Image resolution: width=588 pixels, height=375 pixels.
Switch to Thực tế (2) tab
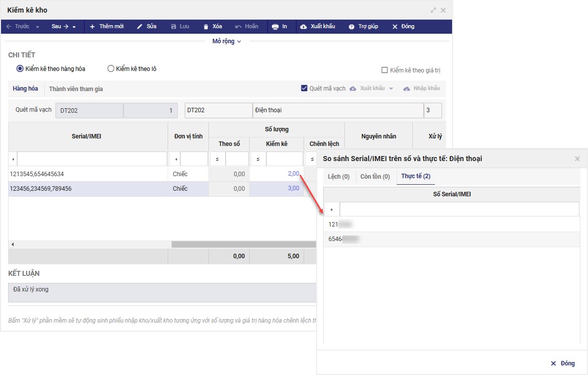click(x=416, y=176)
